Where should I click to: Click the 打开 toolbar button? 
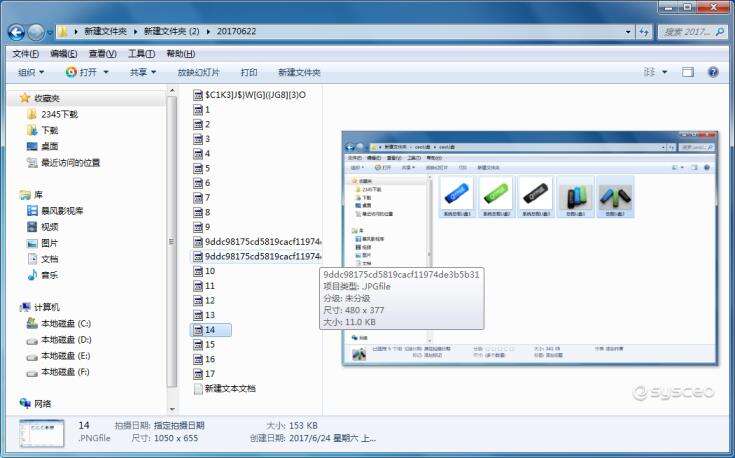coord(82,72)
